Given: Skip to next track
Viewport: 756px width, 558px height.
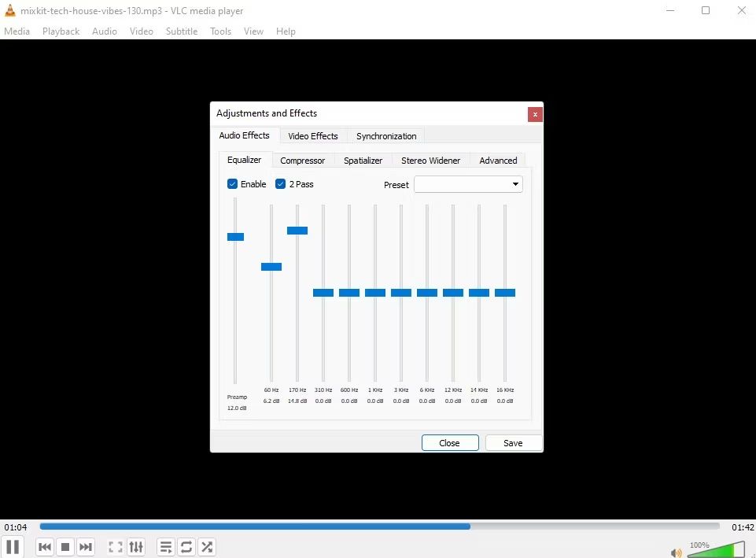Looking at the screenshot, I should pos(85,546).
